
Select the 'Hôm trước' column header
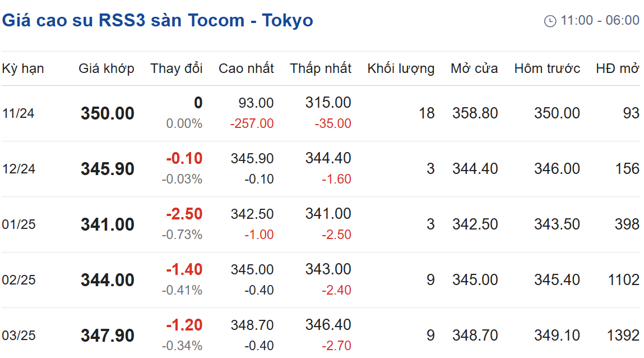click(x=547, y=68)
